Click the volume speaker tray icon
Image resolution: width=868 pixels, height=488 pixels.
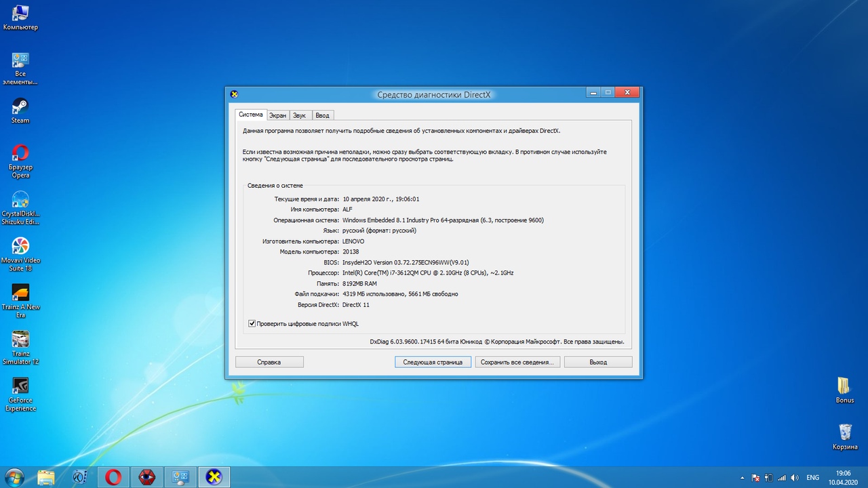(795, 477)
